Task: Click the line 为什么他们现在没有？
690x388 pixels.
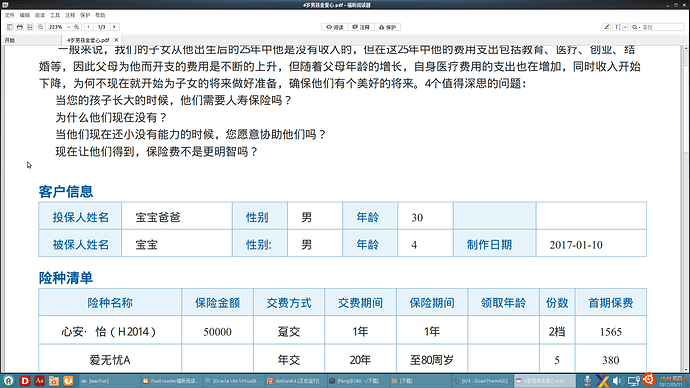Action: point(111,117)
